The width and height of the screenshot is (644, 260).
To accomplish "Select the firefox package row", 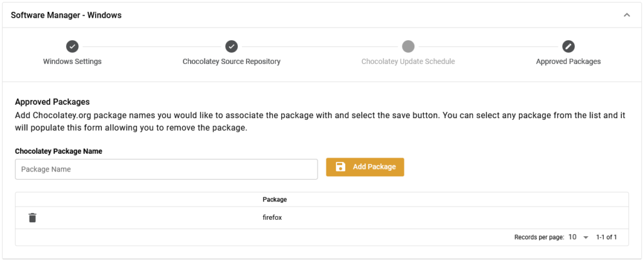I will [321, 218].
